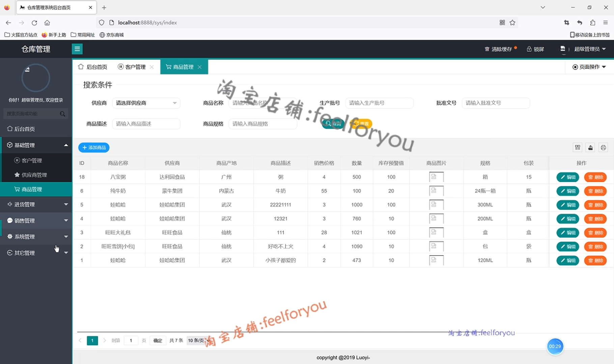
Task: Open the 纯牛奶 product image thumbnail
Action: [436, 191]
